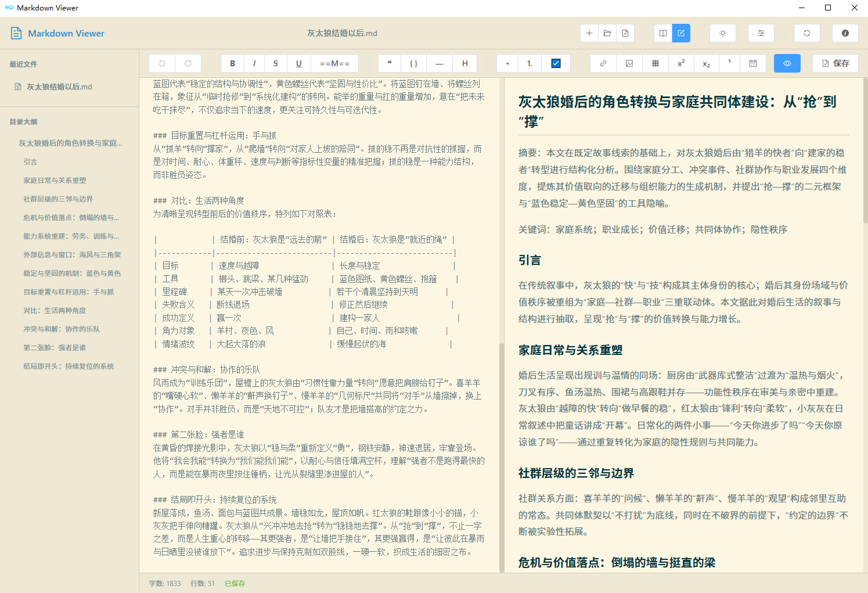Insert a heading with H button
Viewport: 868px width, 593px height.
click(x=465, y=63)
